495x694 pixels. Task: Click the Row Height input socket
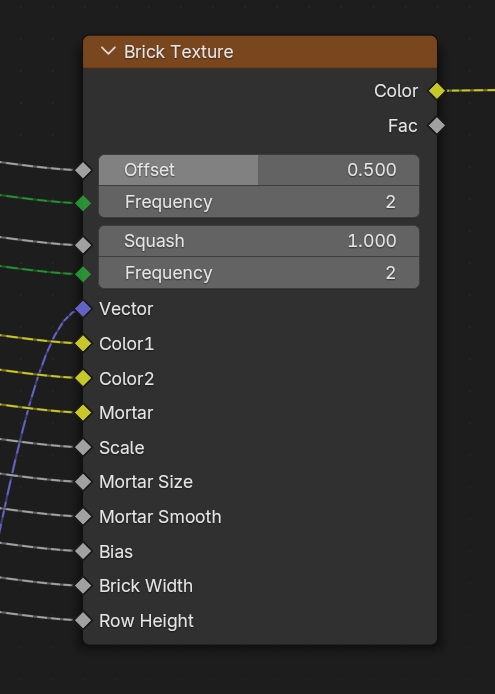[83, 621]
